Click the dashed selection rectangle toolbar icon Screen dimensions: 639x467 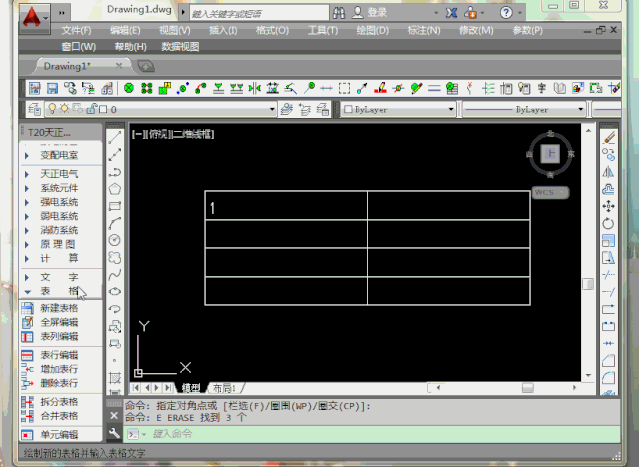point(344,88)
